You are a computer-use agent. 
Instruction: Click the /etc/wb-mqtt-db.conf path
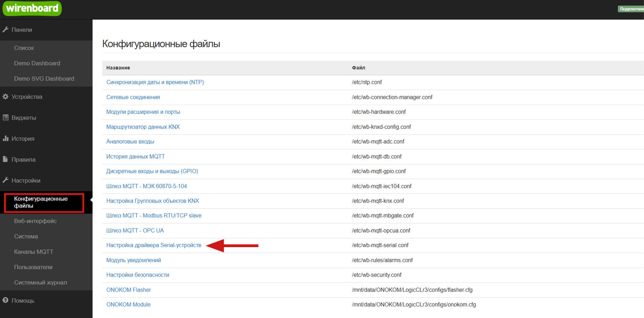click(377, 156)
